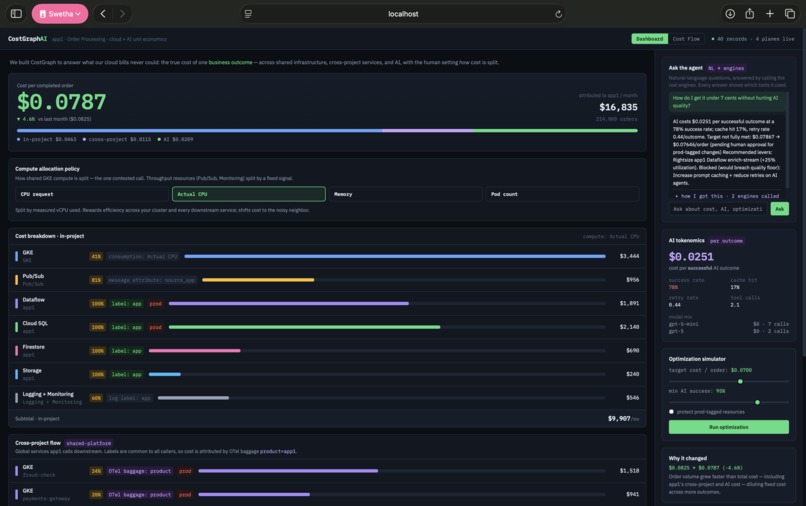The height and width of the screenshot is (506, 806).
Task: Toggle the Safari sidebar icon
Action: (16, 14)
